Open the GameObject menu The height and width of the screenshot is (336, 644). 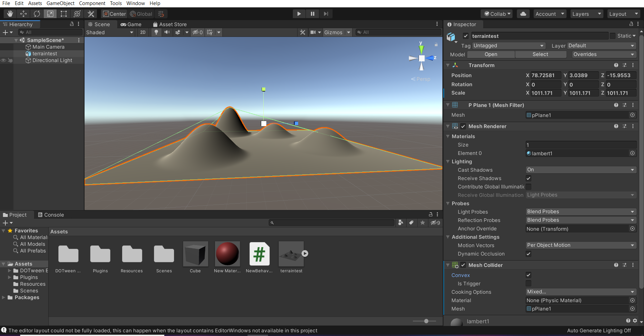60,3
